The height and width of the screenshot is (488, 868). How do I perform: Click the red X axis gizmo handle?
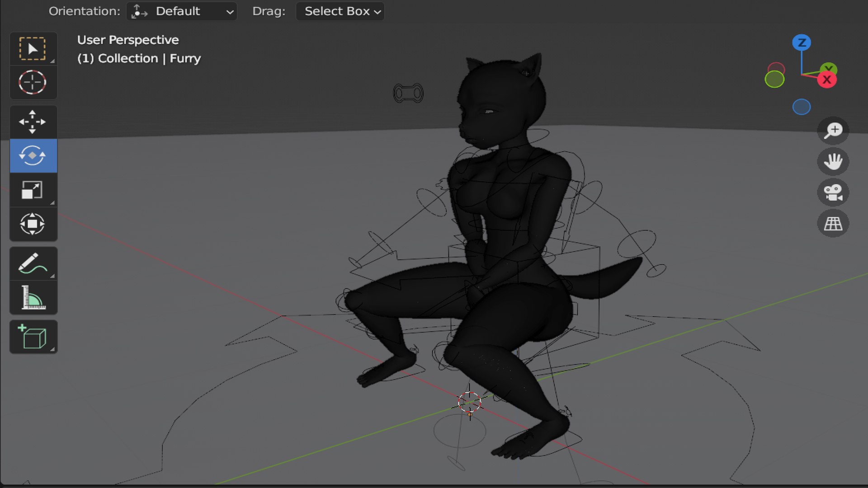827,80
